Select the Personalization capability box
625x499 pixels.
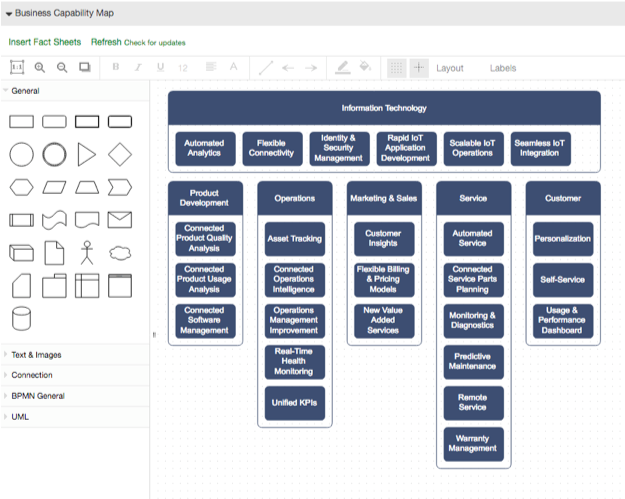coord(563,239)
